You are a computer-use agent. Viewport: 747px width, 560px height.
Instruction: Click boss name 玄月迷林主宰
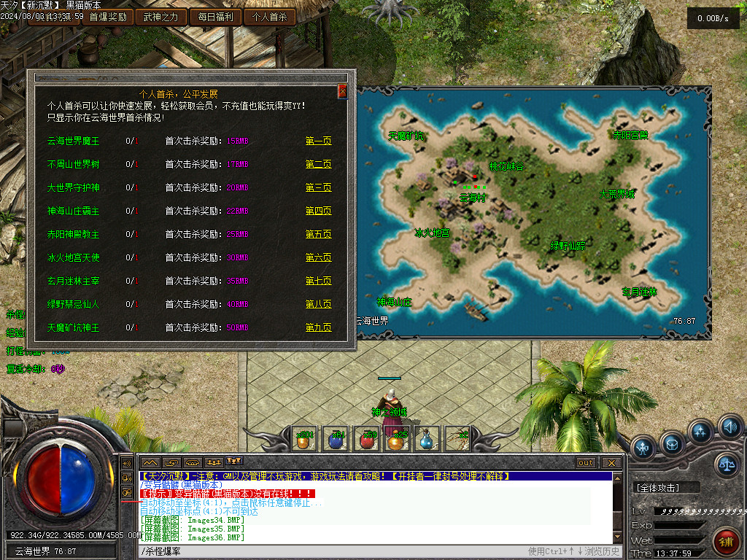pyautogui.click(x=74, y=281)
